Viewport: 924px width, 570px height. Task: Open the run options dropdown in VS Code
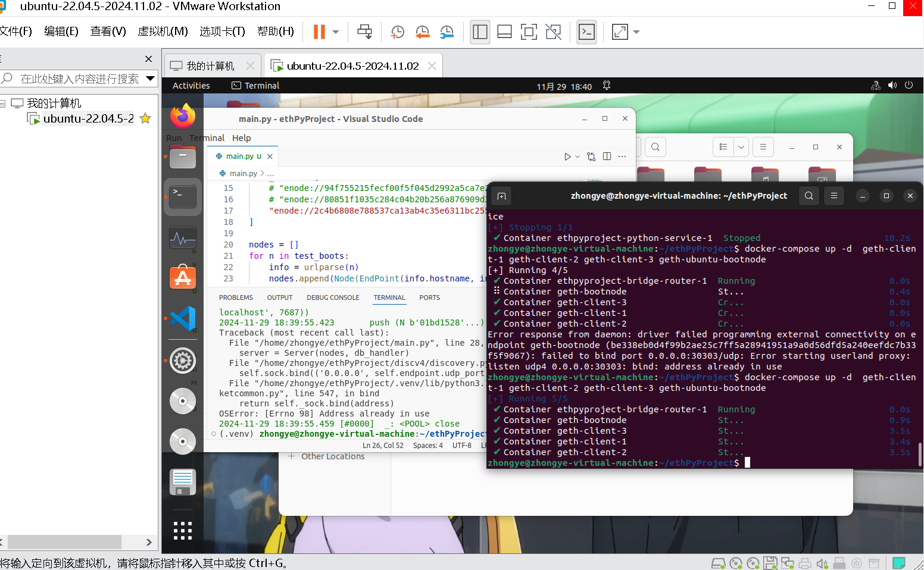click(x=577, y=156)
